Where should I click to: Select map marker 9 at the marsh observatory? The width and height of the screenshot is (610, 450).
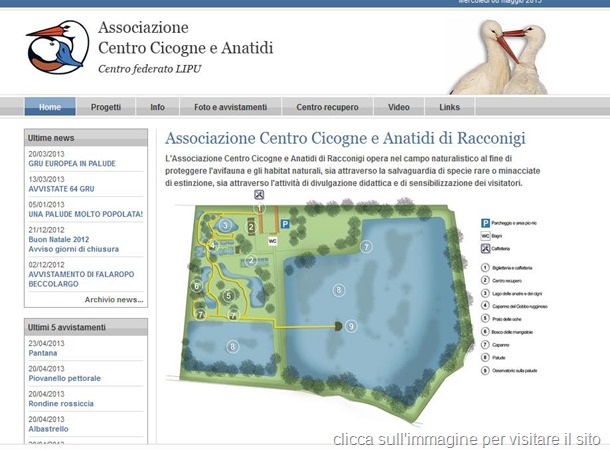[351, 326]
